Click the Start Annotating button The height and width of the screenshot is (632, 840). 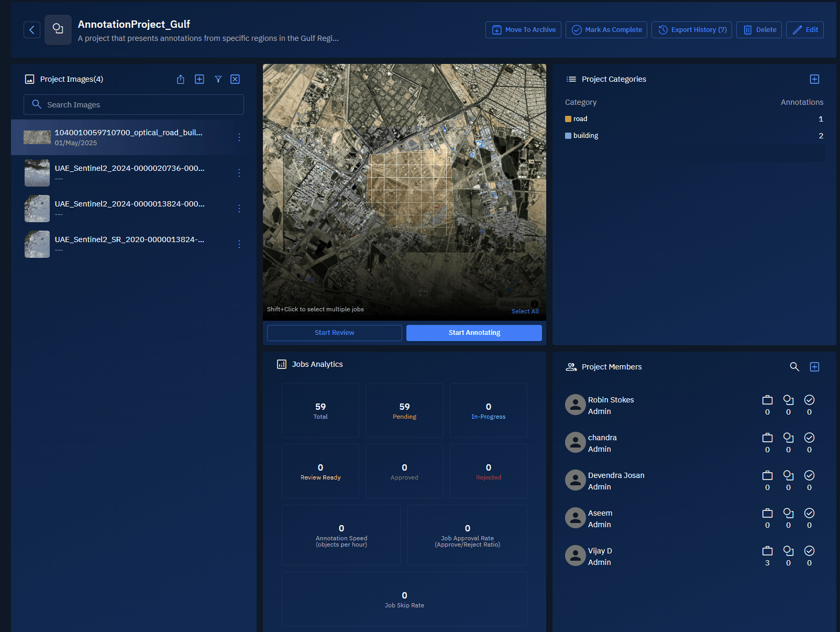[x=474, y=333]
